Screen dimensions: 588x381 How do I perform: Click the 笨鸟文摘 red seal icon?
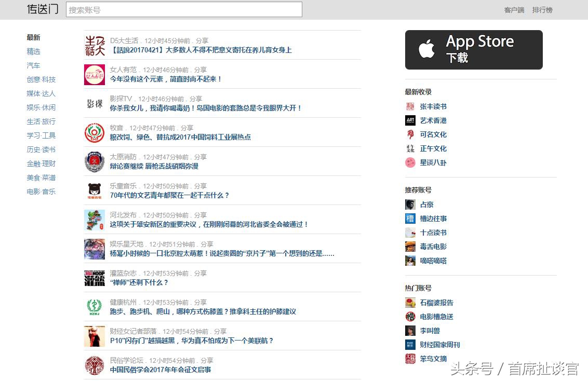(410, 358)
